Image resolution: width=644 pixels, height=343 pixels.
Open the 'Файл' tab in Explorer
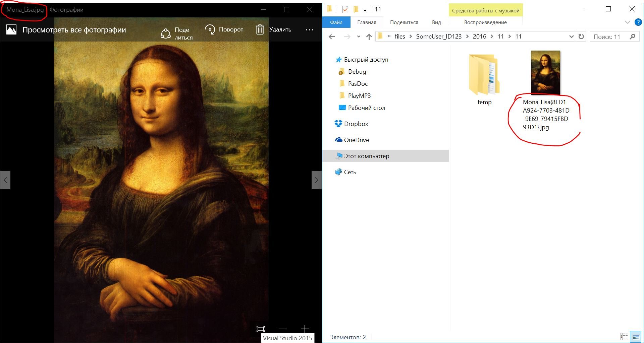336,22
